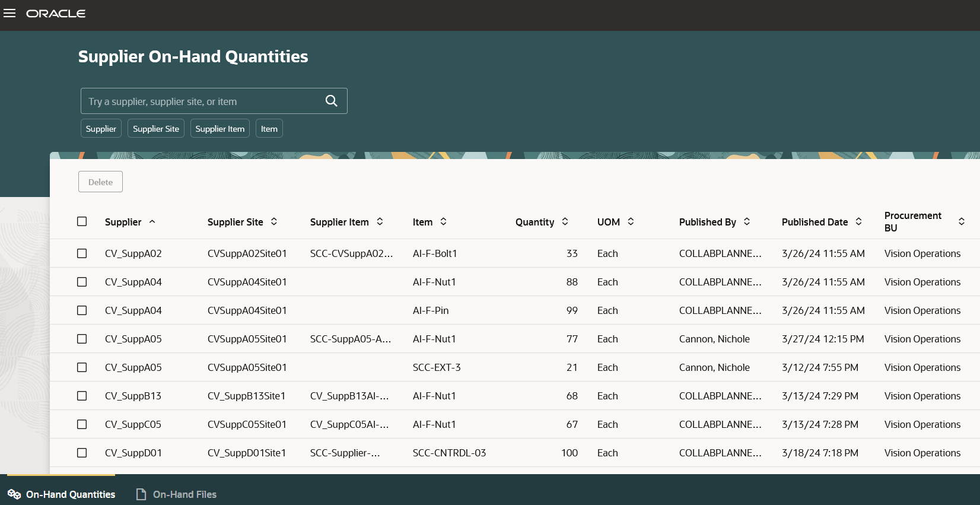Click the CV_SuppB13Site1 cell
Screen dimensions: 980x505
(x=246, y=396)
